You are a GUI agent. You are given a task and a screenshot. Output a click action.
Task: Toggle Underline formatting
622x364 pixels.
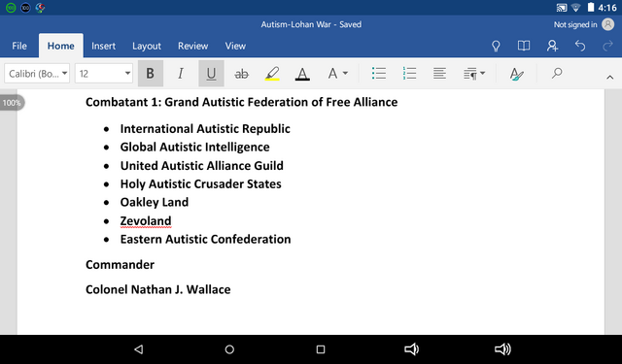click(x=211, y=73)
